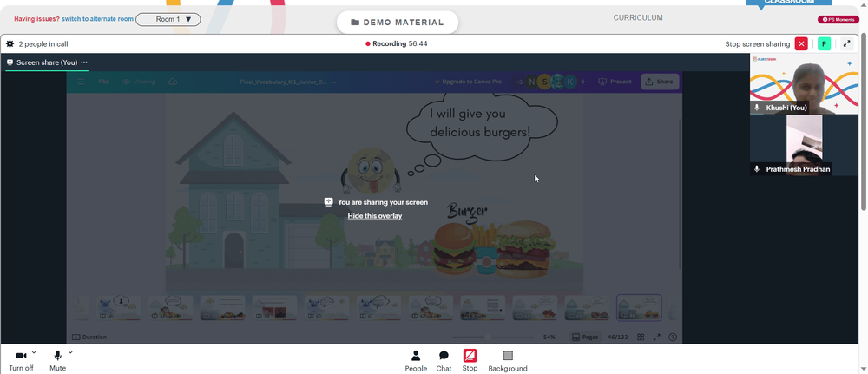Open Screen share tab options ellipsis
The width and height of the screenshot is (868, 374).
[84, 62]
